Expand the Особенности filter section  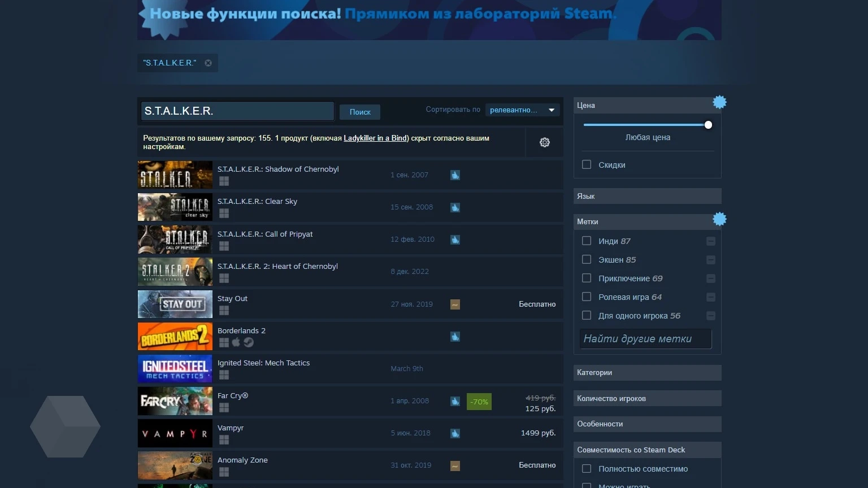pos(647,424)
